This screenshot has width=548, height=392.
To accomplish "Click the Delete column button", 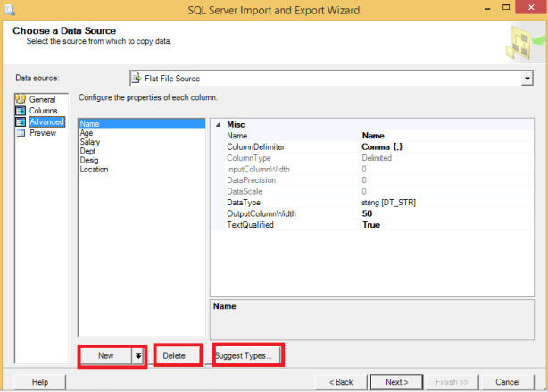I will tap(175, 355).
